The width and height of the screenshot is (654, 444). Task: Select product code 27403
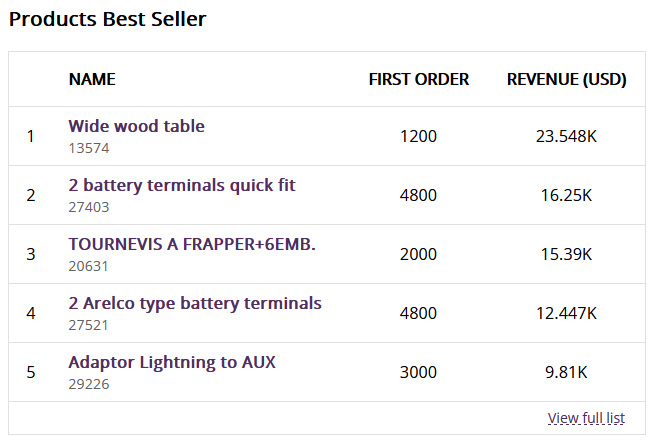tap(89, 207)
